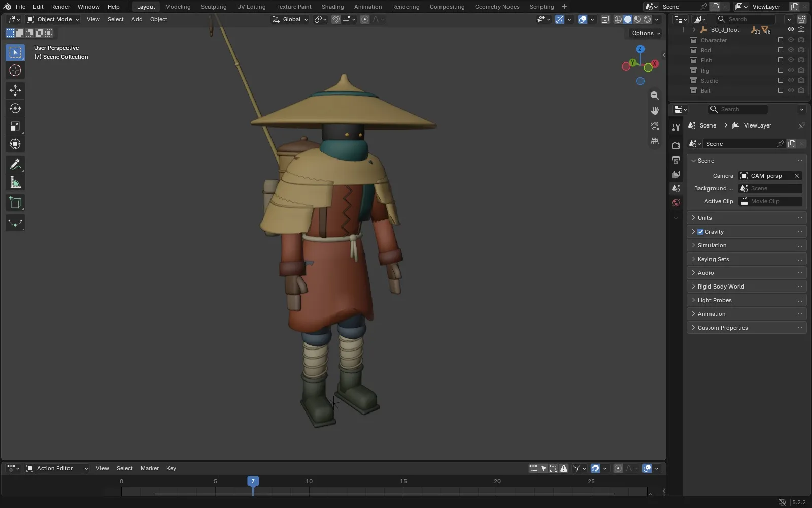Screen dimensions: 812x508
Task: Open the Tool properties tab
Action: tap(676, 128)
